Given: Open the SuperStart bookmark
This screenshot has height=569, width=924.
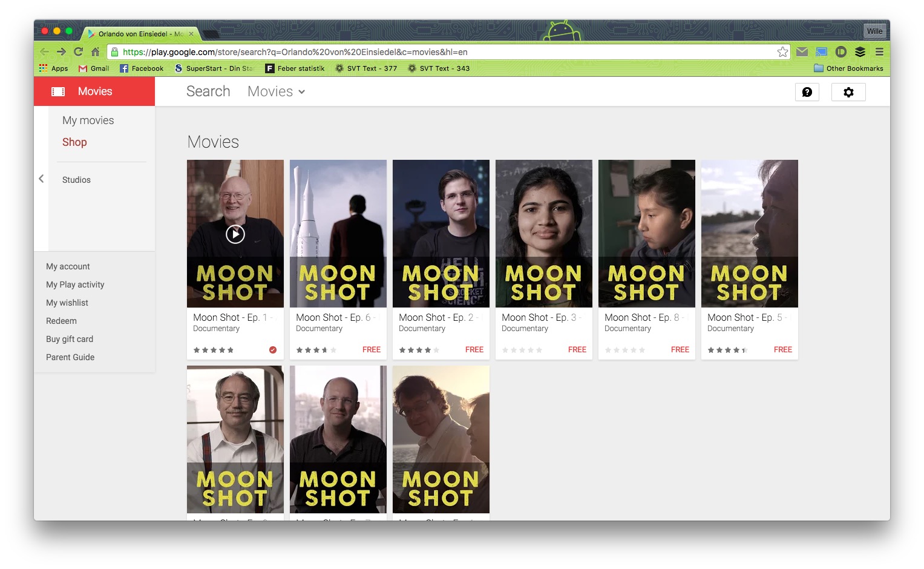Looking at the screenshot, I should coord(214,68).
